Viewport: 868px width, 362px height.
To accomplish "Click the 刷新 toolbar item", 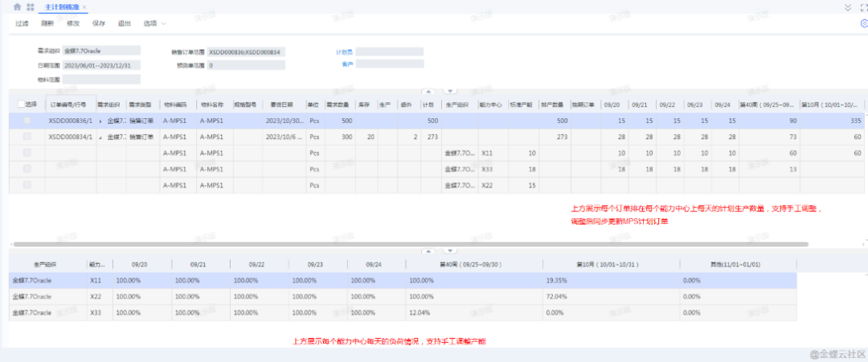I will click(47, 23).
